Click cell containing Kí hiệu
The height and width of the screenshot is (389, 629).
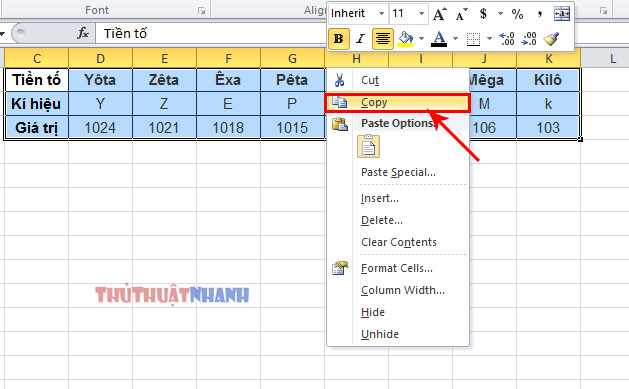(x=37, y=103)
